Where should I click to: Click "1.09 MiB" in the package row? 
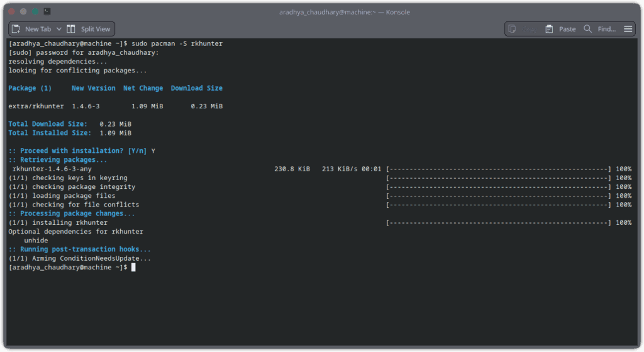[147, 106]
